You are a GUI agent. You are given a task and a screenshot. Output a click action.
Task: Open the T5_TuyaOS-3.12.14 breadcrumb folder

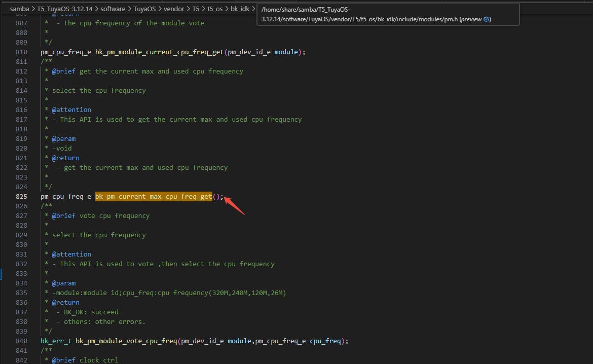[x=65, y=9]
